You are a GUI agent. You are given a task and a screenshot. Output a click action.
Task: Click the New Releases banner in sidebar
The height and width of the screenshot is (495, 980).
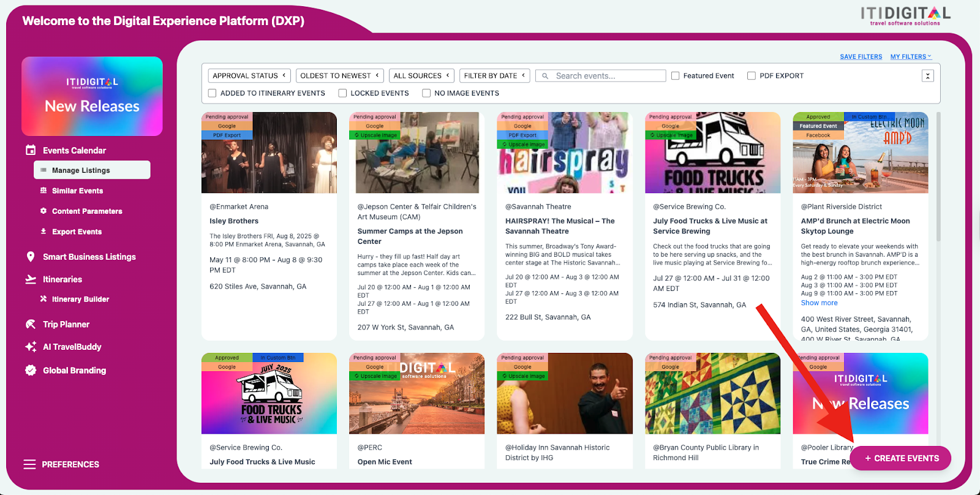click(x=92, y=96)
